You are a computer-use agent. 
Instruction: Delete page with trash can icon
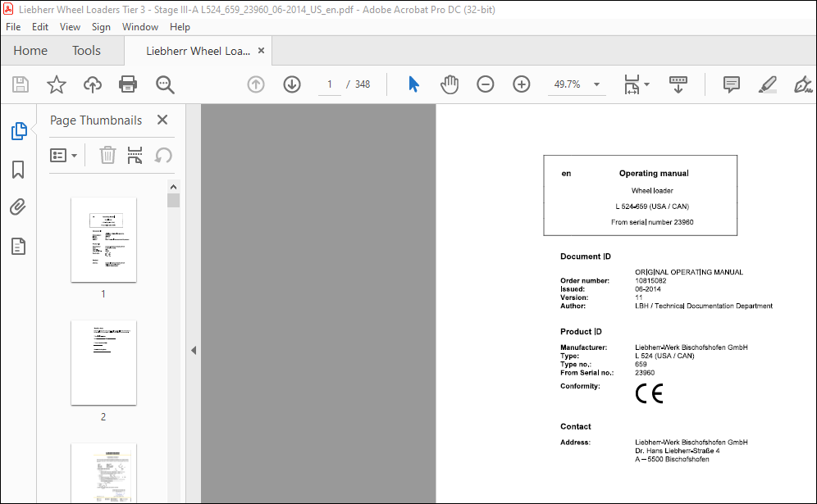click(x=107, y=155)
